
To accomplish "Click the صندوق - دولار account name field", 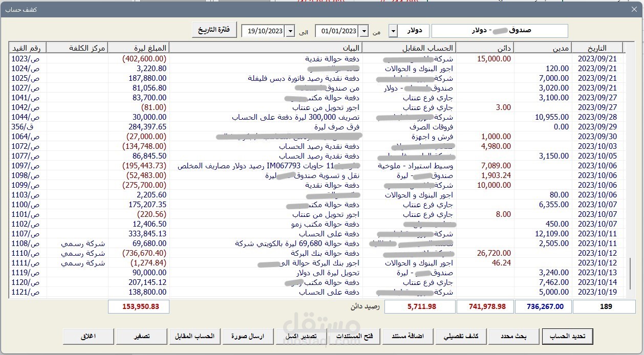I will click(500, 31).
